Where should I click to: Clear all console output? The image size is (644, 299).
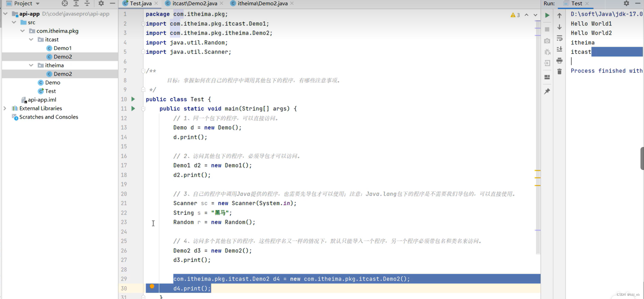point(560,71)
